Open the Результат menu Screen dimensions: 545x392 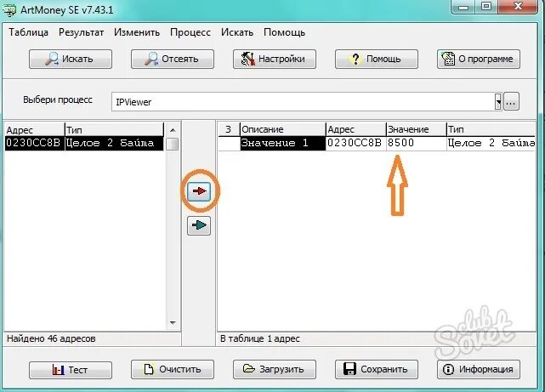coord(81,32)
